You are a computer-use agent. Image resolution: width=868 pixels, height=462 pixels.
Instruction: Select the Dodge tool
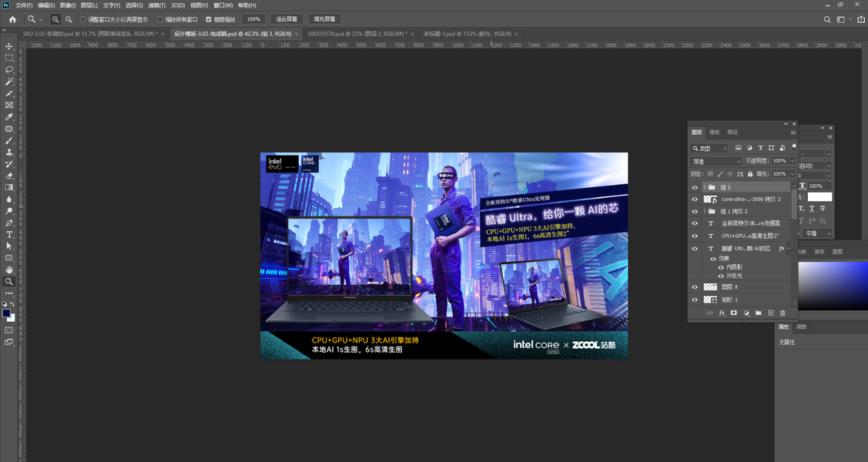9,211
